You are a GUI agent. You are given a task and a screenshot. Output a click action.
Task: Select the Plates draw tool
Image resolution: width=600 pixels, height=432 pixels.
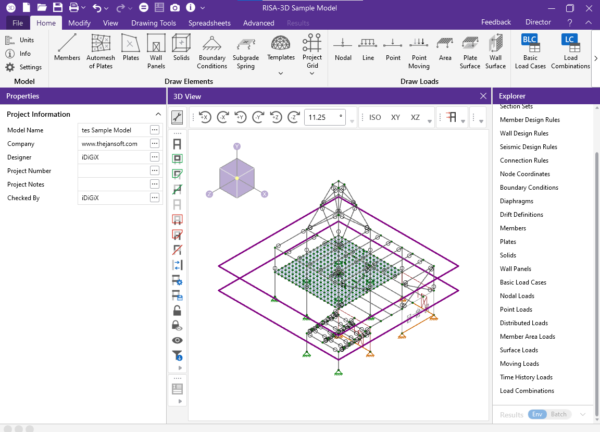(x=130, y=48)
